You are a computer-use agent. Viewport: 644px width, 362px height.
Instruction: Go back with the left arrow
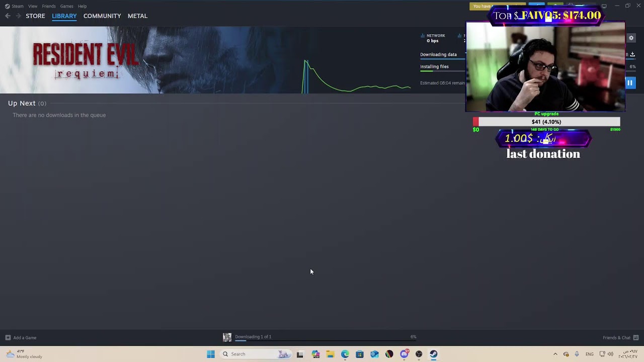(x=8, y=16)
